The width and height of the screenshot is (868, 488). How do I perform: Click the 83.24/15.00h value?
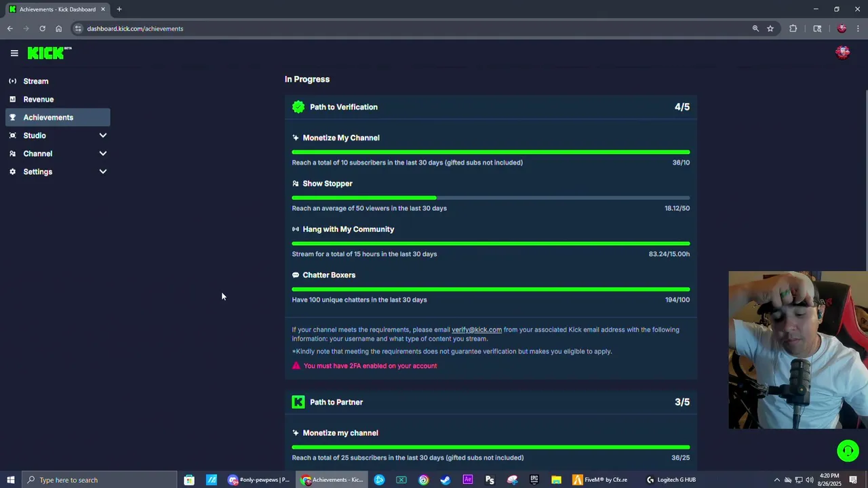click(669, 254)
